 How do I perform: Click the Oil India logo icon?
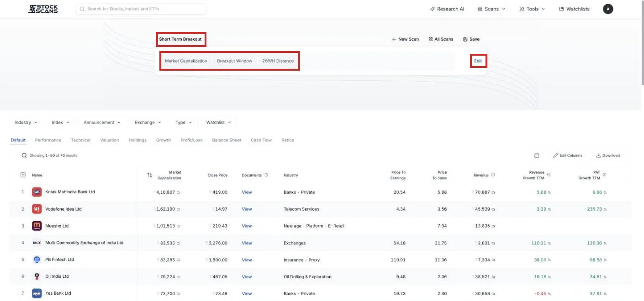(x=37, y=276)
